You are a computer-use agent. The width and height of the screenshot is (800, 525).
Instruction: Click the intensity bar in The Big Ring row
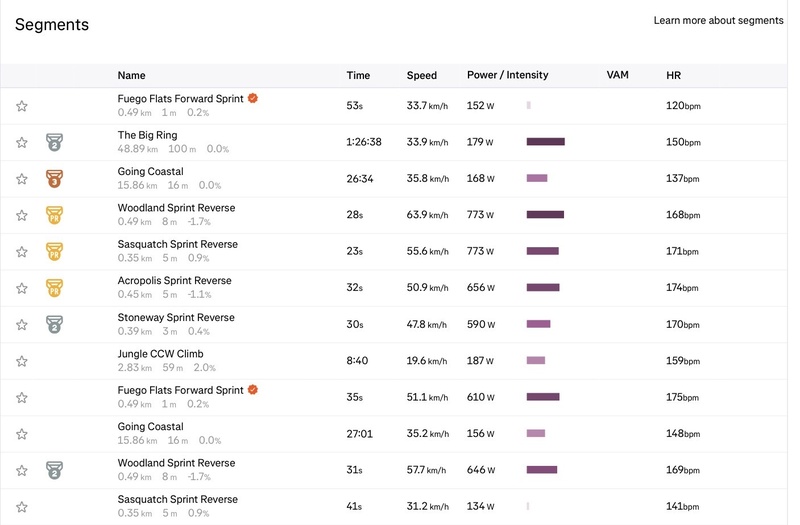(x=545, y=142)
